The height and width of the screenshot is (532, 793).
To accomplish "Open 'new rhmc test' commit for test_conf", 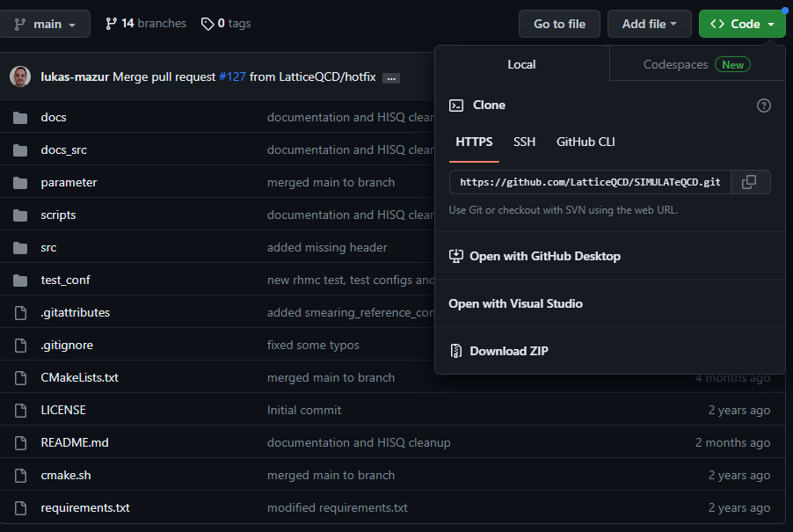I will (x=351, y=281).
